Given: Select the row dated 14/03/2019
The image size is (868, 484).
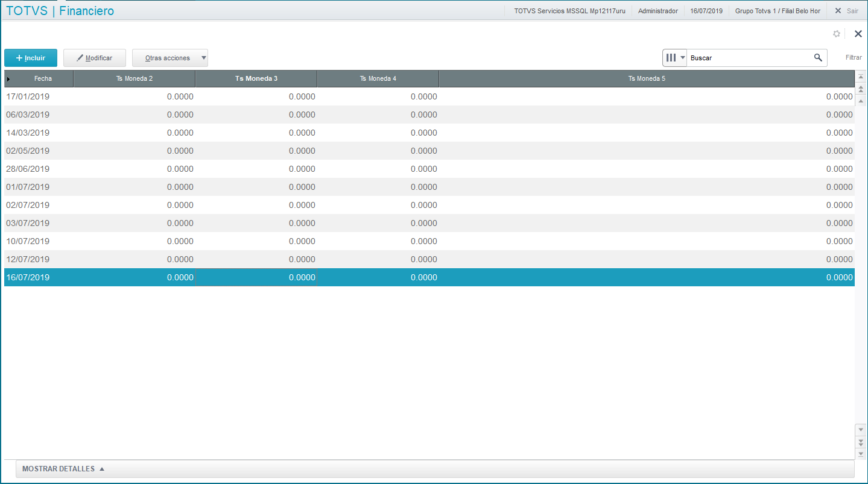Looking at the screenshot, I should (x=429, y=133).
